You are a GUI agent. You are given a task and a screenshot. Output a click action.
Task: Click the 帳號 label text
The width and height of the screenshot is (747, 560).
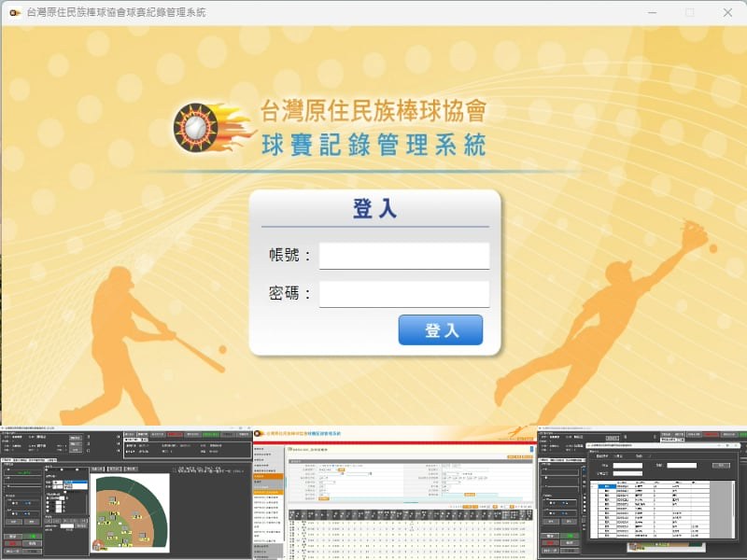pyautogui.click(x=288, y=257)
